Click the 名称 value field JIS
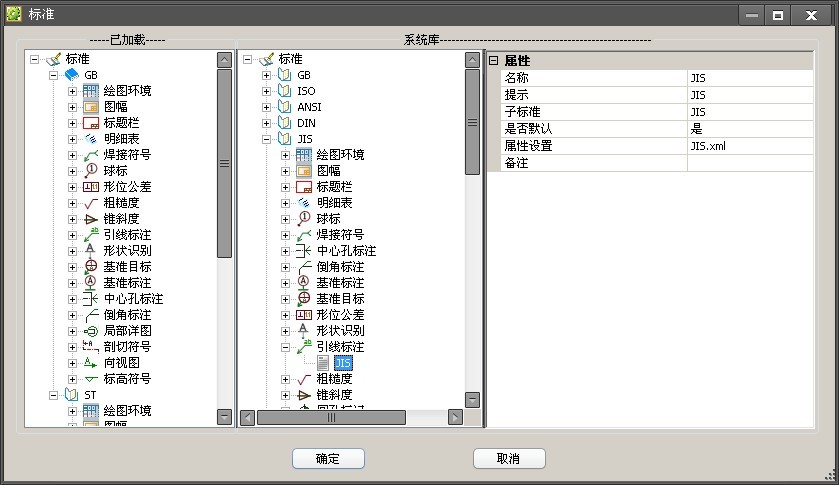839x485 pixels. 750,78
